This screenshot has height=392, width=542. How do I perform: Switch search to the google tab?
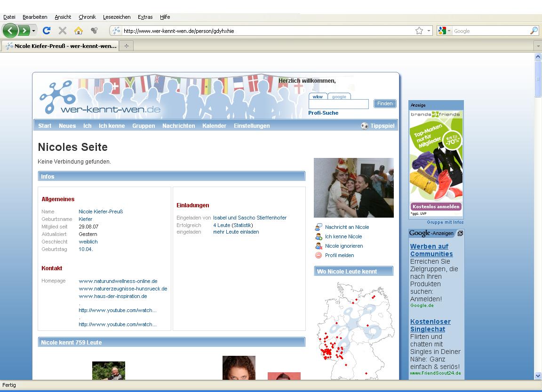click(x=339, y=97)
